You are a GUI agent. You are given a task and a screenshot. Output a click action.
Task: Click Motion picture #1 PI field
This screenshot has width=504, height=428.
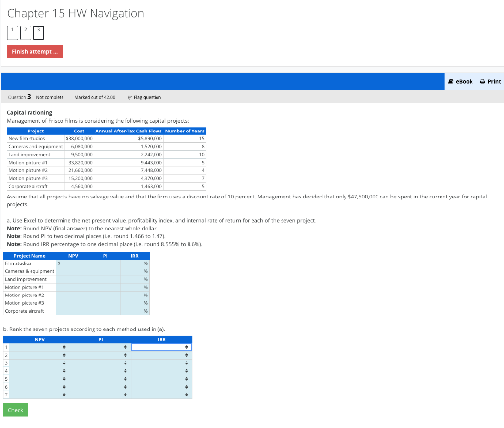click(105, 287)
